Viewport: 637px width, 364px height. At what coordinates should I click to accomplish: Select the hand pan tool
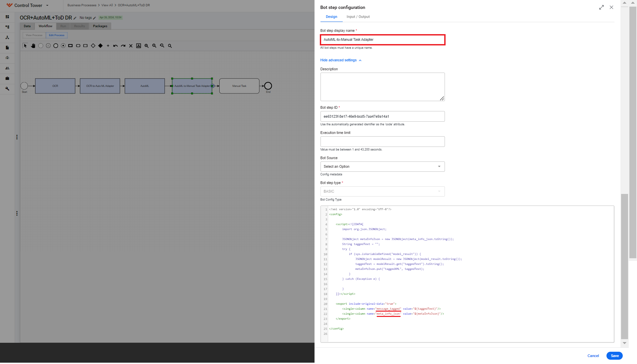pyautogui.click(x=33, y=46)
